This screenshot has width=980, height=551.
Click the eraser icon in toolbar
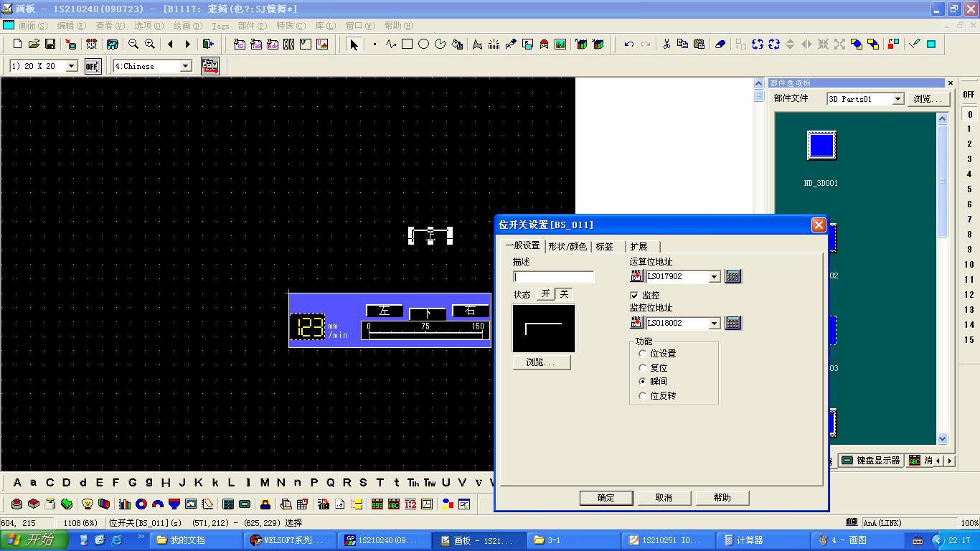720,44
